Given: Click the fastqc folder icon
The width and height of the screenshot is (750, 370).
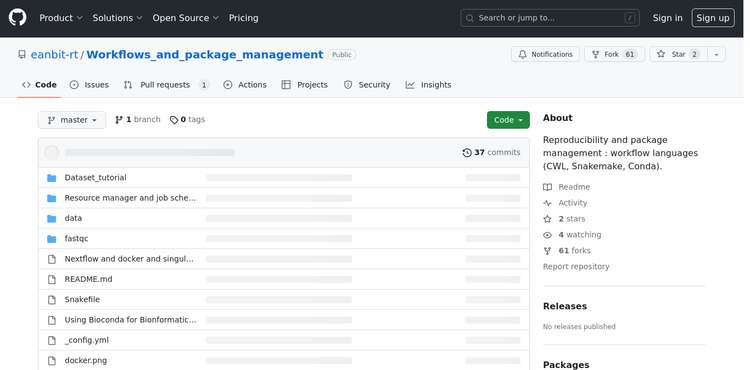Looking at the screenshot, I should click(x=52, y=239).
